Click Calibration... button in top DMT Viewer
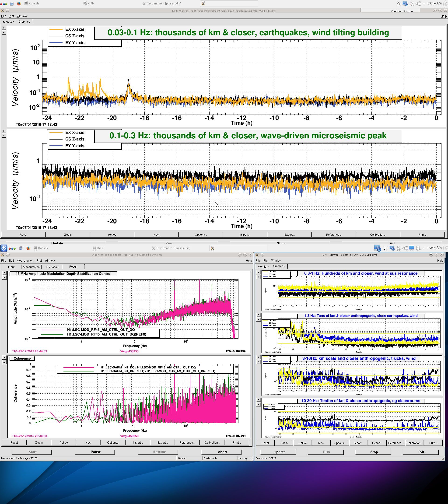 click(x=378, y=235)
